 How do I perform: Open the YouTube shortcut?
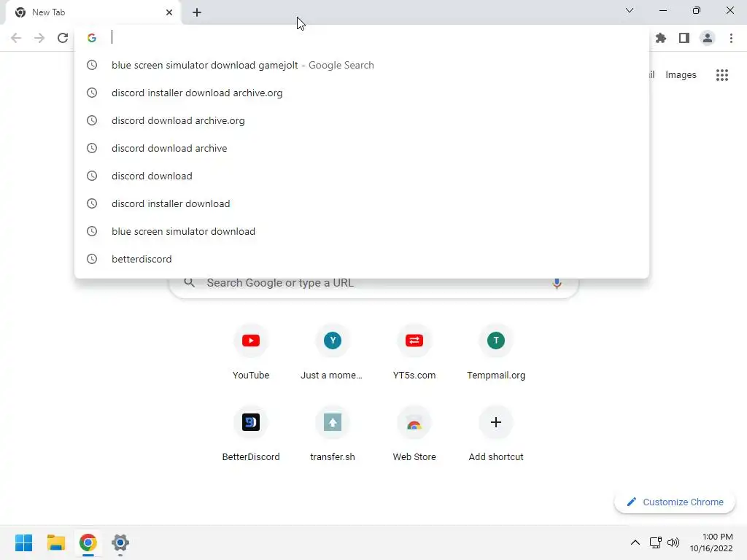point(251,352)
